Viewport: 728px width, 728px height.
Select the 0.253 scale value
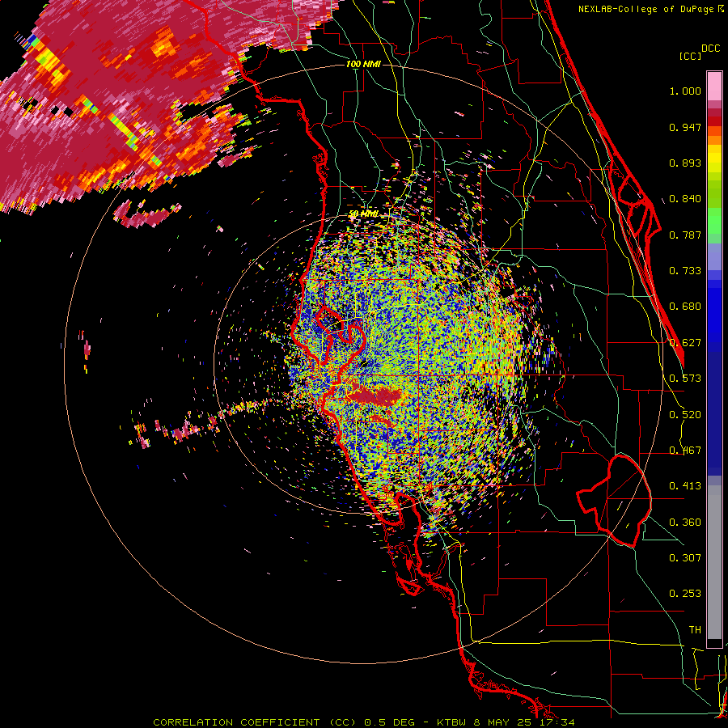pyautogui.click(x=685, y=594)
